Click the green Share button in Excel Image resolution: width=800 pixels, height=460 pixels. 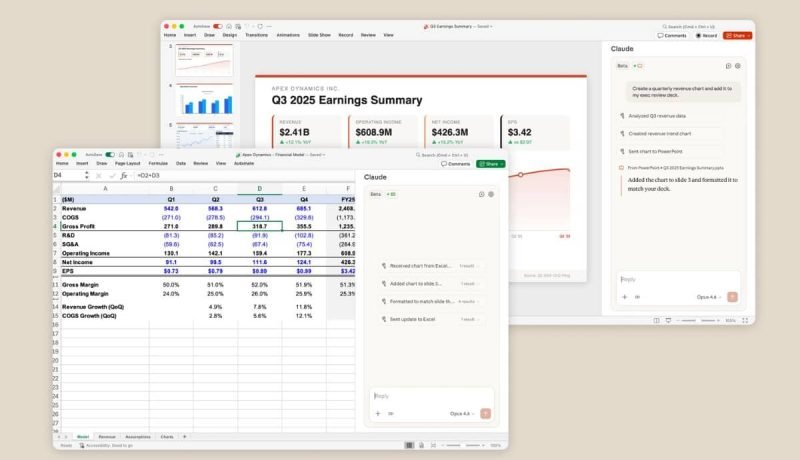[x=490, y=163]
